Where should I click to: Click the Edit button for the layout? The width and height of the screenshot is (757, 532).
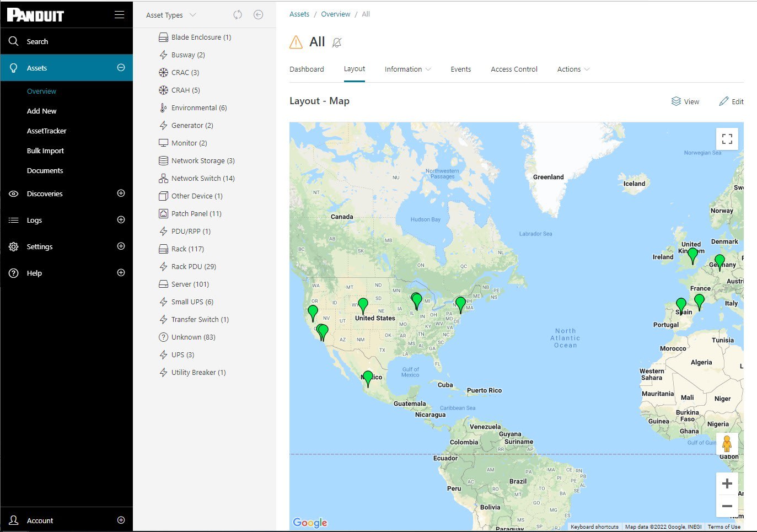(x=731, y=101)
